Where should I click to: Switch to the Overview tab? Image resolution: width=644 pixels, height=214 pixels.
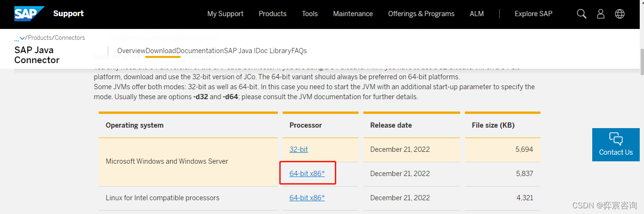point(132,51)
